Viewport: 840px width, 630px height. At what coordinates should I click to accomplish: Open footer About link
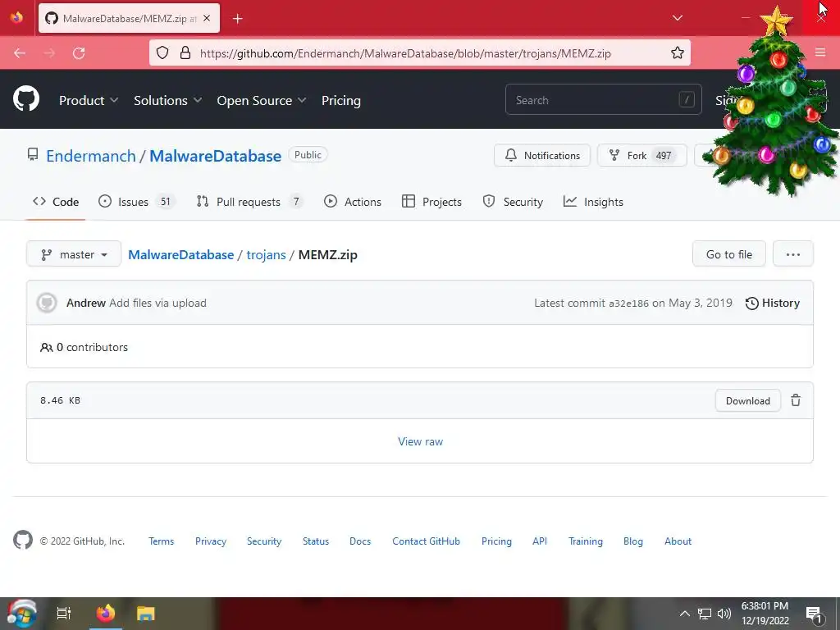678,541
